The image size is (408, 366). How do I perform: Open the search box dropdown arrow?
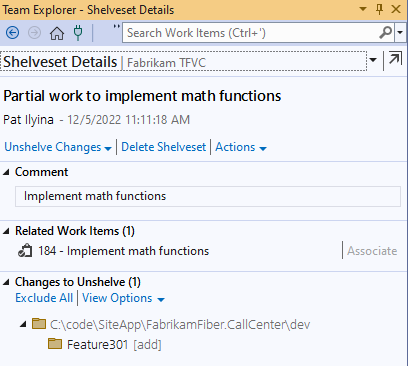(400, 33)
